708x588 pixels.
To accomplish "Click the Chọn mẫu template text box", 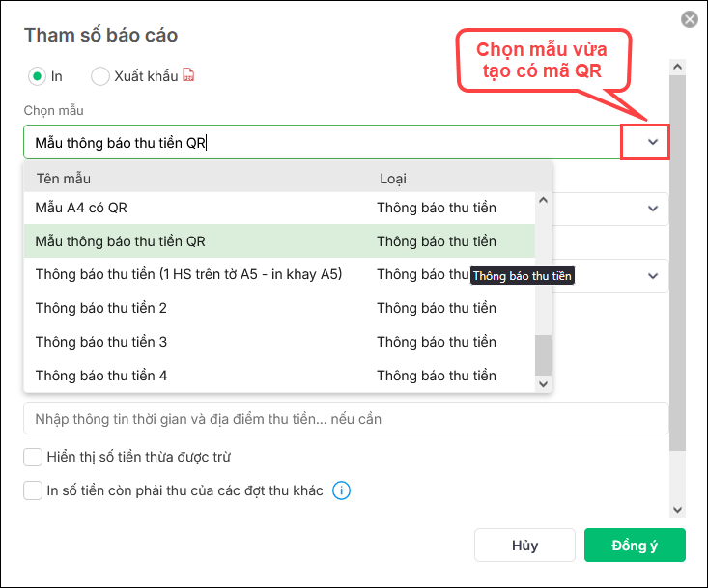I will click(x=319, y=143).
